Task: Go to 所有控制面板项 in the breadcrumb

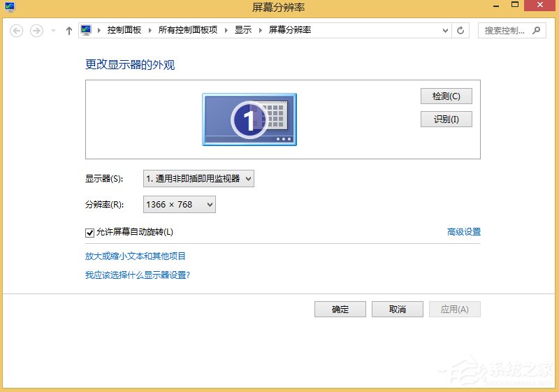Action: pyautogui.click(x=188, y=31)
